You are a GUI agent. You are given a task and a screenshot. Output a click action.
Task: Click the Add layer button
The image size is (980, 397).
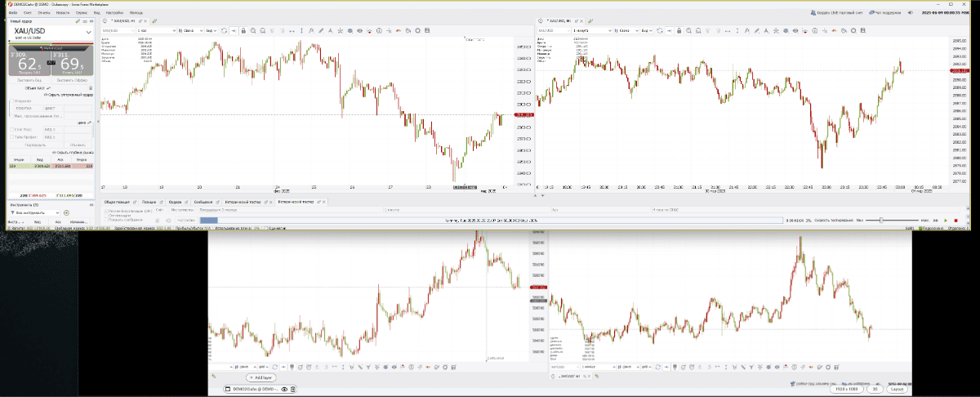pos(261,378)
